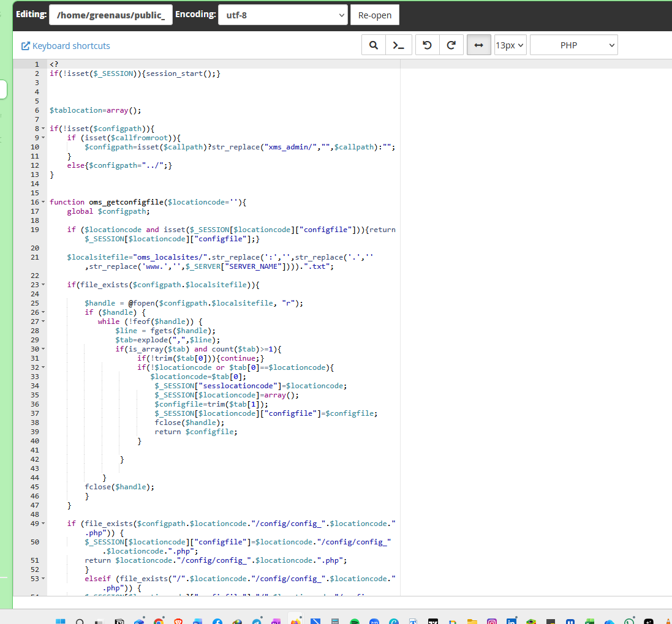The height and width of the screenshot is (624, 672).
Task: Open the editor search tool (magnifier icon)
Action: [373, 45]
